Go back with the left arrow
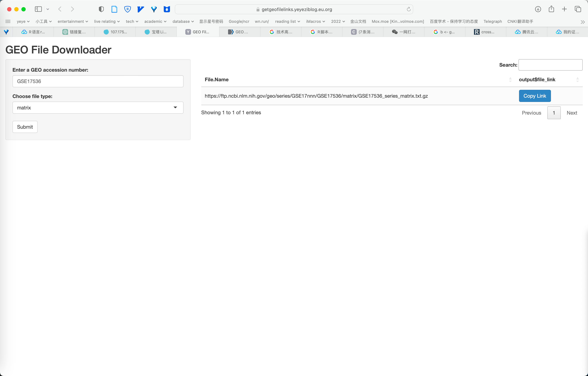Image resolution: width=588 pixels, height=376 pixels. click(60, 9)
